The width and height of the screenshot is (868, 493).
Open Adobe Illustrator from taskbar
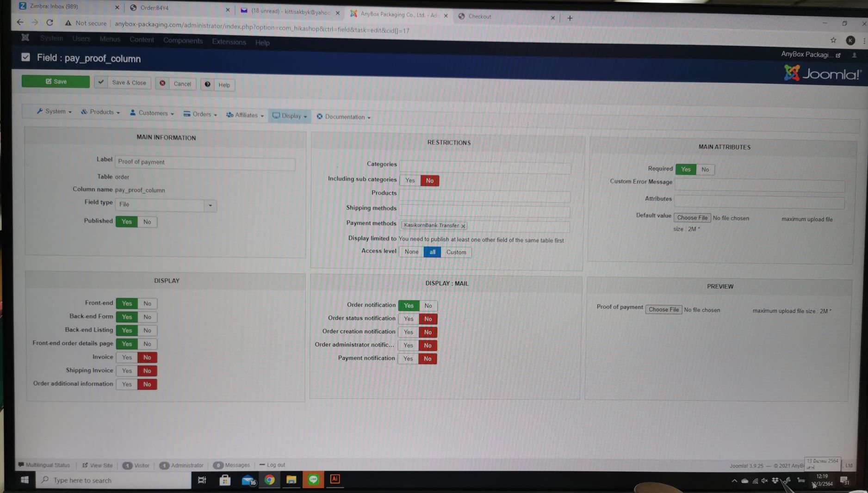pyautogui.click(x=335, y=479)
